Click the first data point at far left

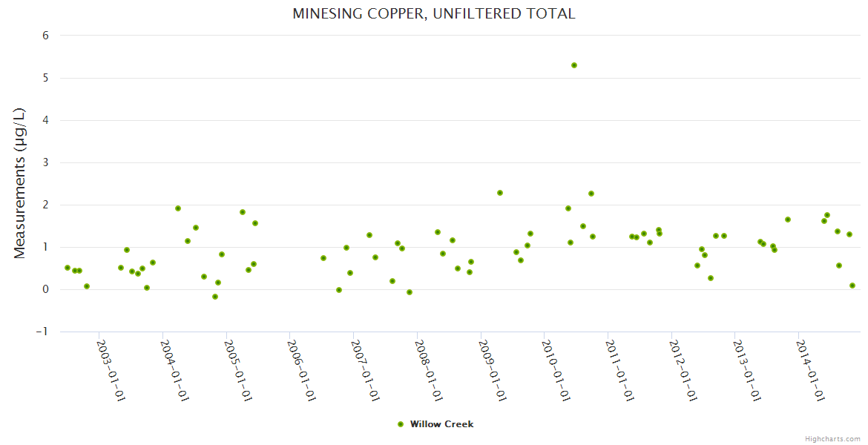(x=68, y=268)
